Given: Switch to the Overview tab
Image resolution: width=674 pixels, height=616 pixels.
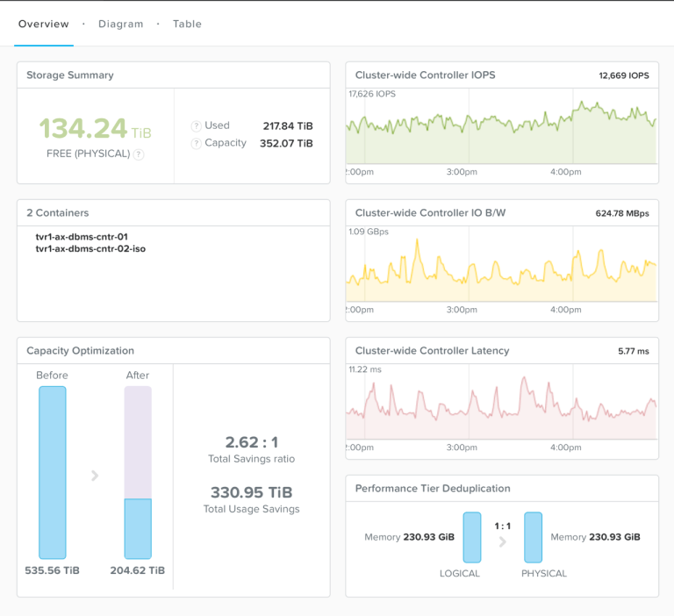Looking at the screenshot, I should [x=43, y=24].
